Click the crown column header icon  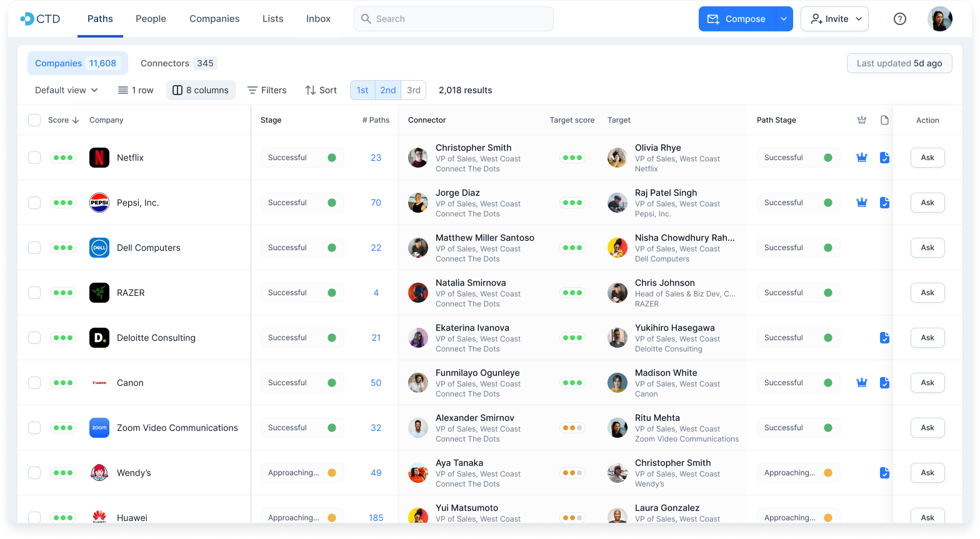(x=862, y=120)
